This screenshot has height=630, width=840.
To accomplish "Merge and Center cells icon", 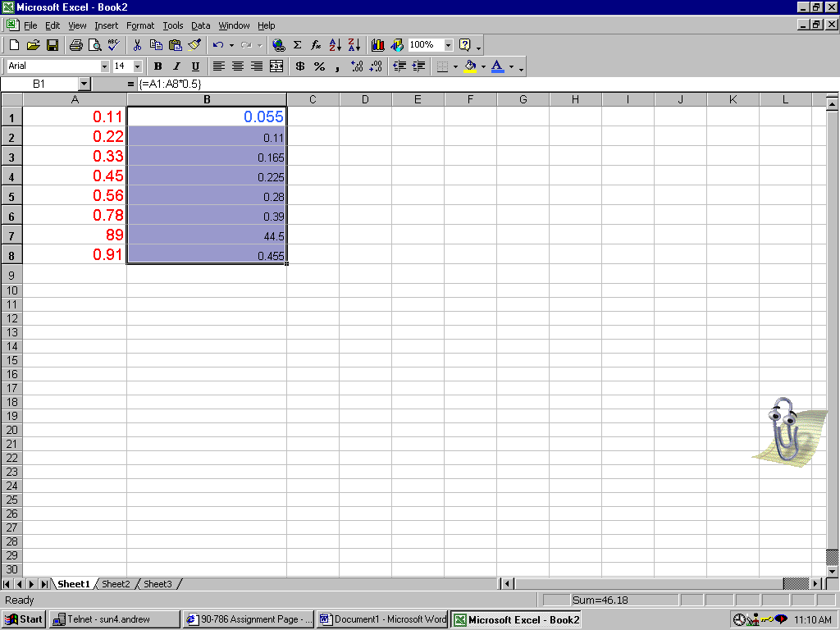I will (276, 66).
